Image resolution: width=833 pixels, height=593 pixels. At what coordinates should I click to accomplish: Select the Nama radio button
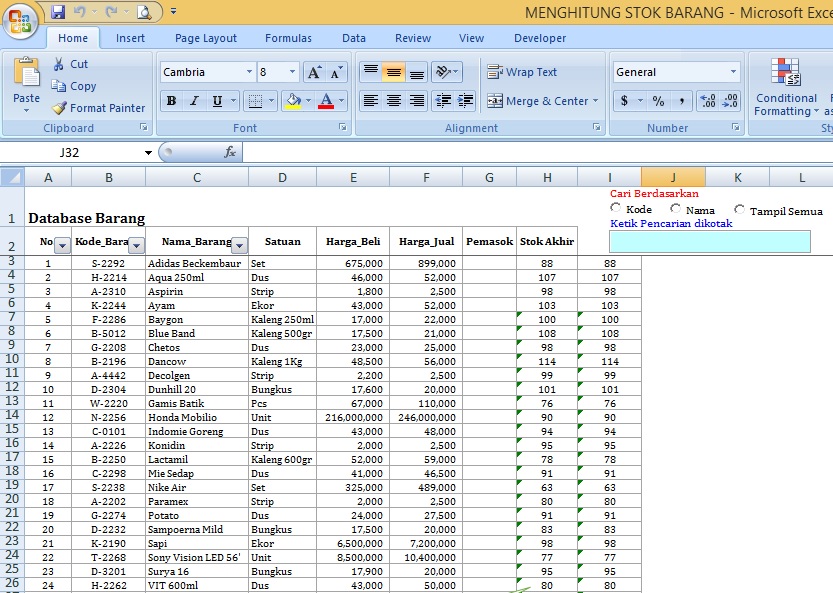[x=674, y=207]
